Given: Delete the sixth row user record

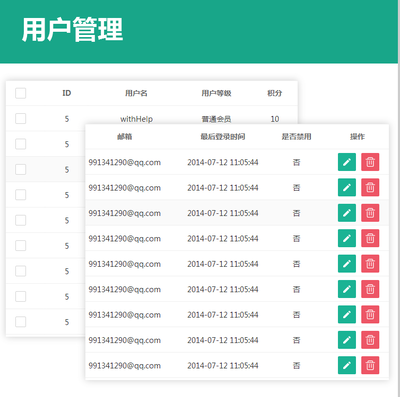Looking at the screenshot, I should pyautogui.click(x=370, y=289).
